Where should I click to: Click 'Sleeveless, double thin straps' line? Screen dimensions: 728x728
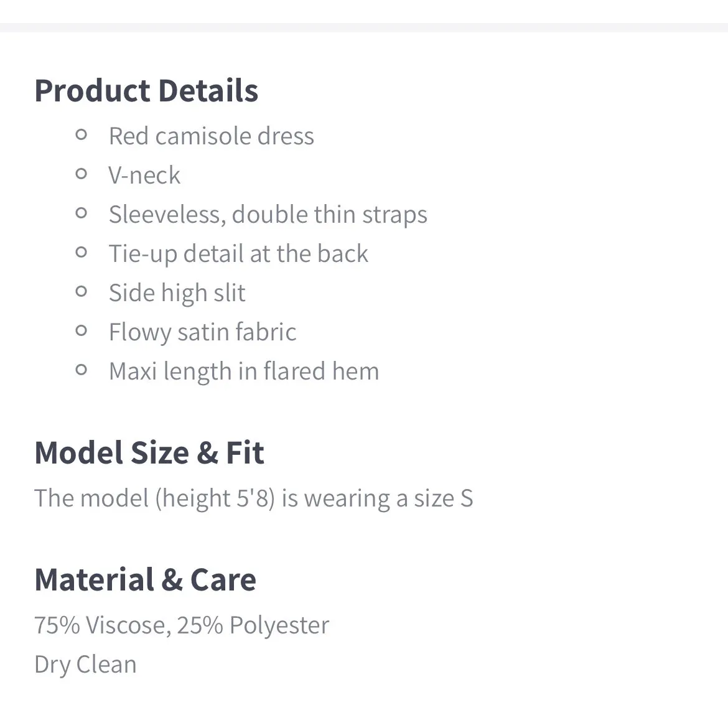click(x=268, y=215)
